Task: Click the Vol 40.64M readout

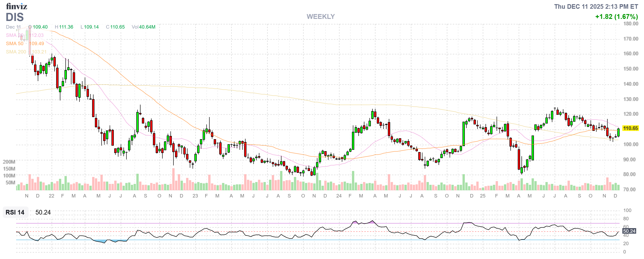Action: [143, 27]
